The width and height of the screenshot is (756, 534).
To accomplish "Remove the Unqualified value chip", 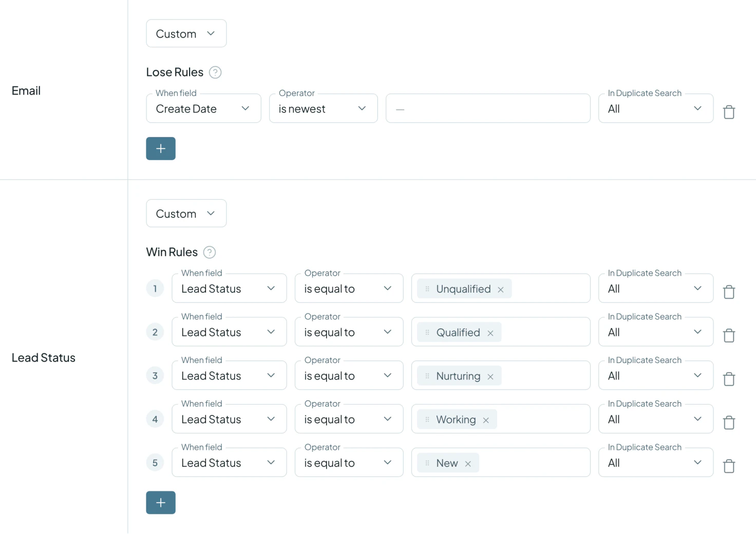I will pos(501,290).
